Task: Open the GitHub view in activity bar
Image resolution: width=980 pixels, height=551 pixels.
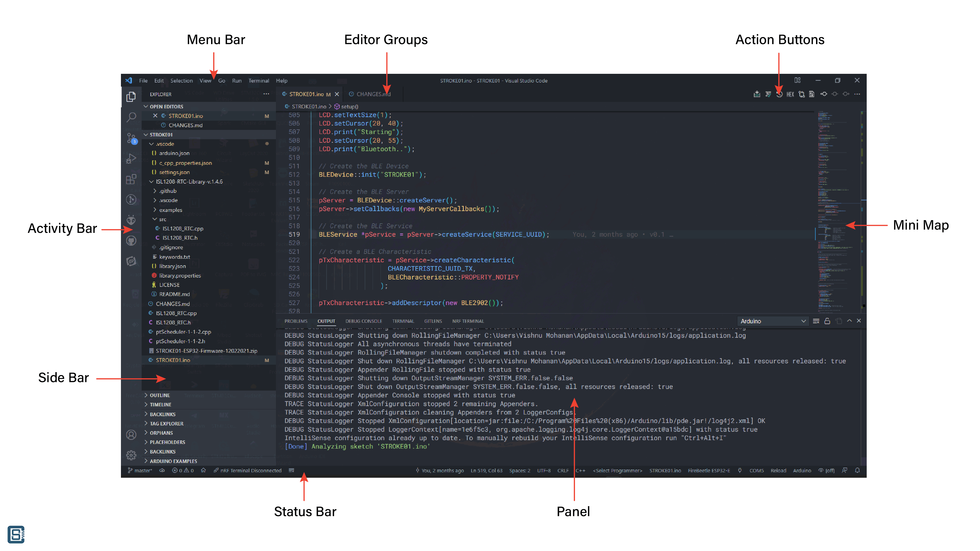Action: [x=131, y=241]
